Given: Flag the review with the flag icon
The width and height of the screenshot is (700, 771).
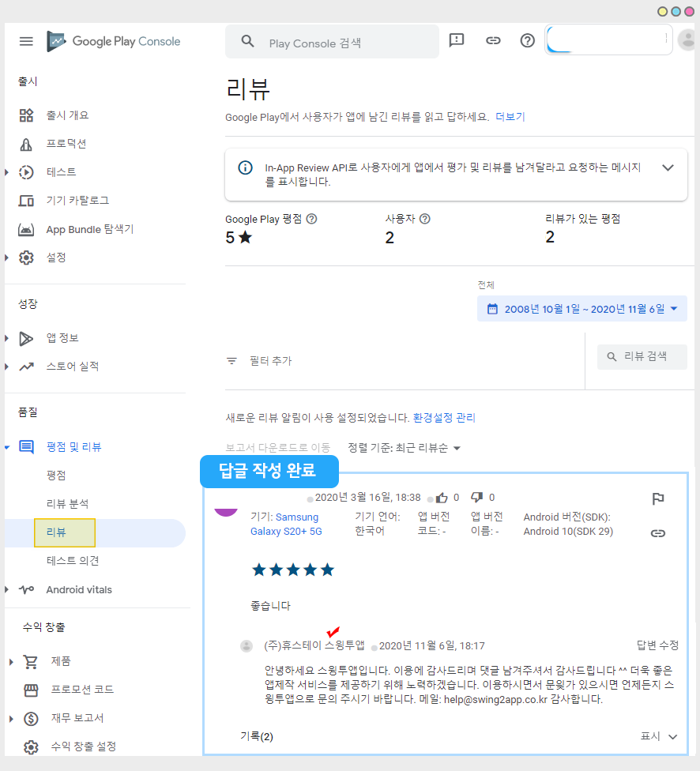Looking at the screenshot, I should (x=657, y=498).
